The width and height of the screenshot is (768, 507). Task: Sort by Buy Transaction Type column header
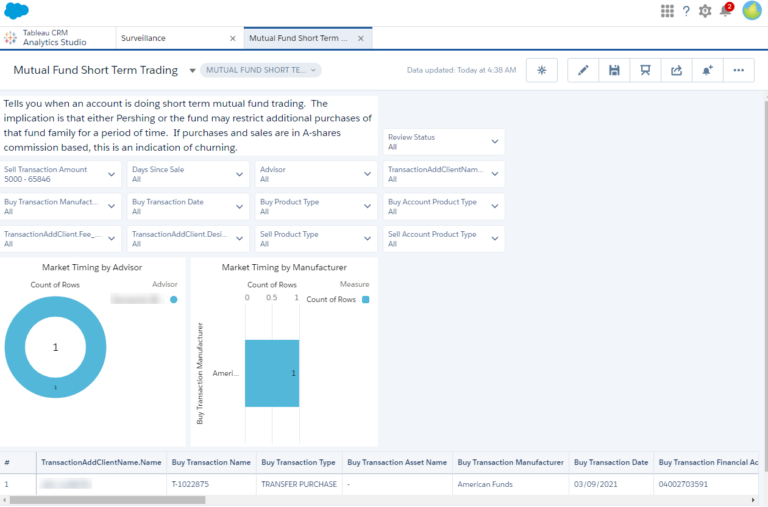pyautogui.click(x=298, y=462)
